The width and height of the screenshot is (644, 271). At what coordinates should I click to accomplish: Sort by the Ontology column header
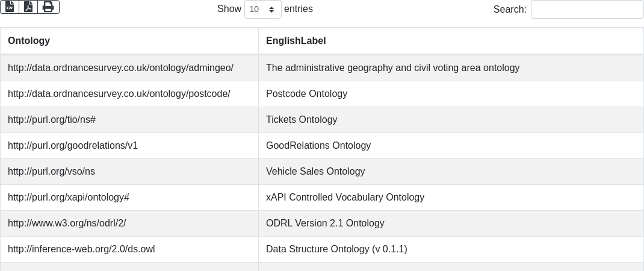(x=29, y=41)
